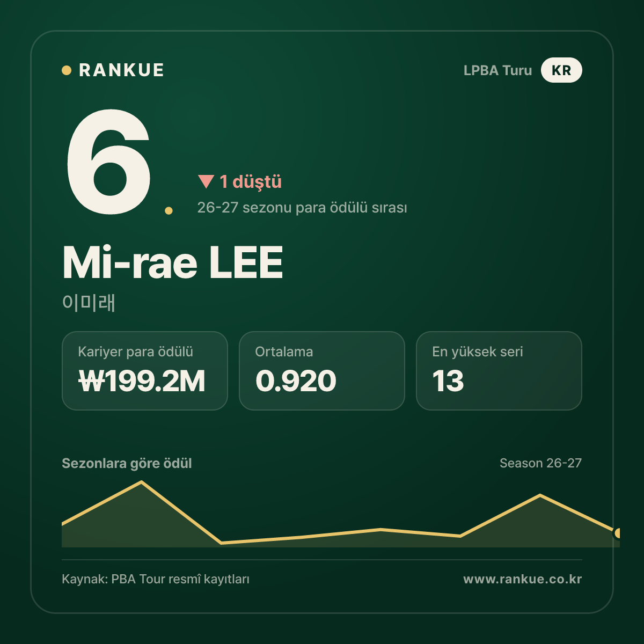
Task: Open the Kariyer para ödülü card
Action: click(145, 371)
